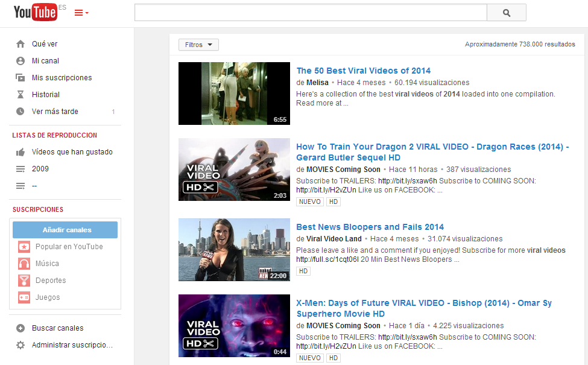Open X-Men Days of Future thumbnail

coord(234,326)
